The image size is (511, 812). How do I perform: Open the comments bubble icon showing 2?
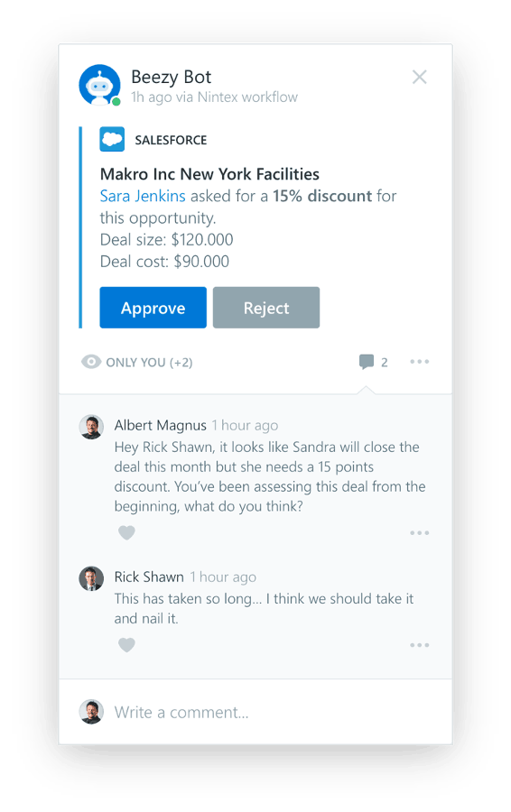tap(367, 362)
